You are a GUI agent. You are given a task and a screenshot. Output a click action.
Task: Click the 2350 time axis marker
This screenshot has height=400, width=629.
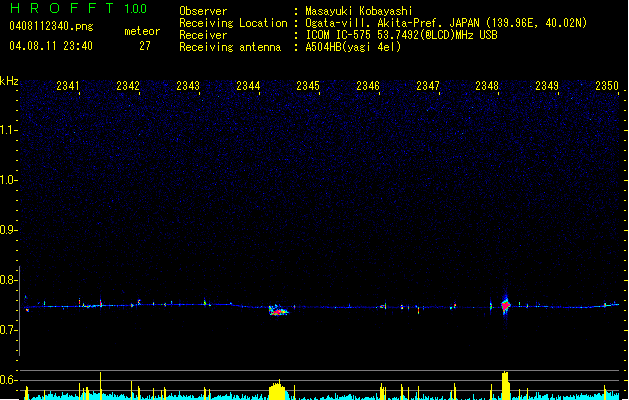click(x=607, y=86)
